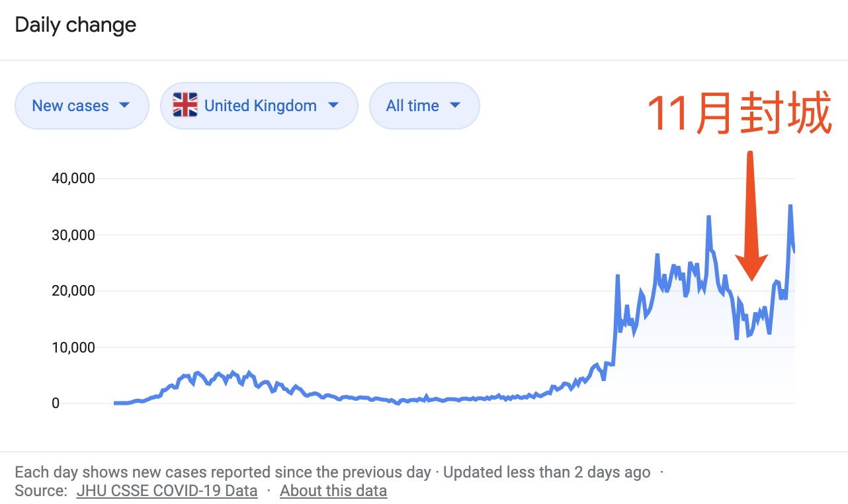Expand the All time range dropdown

(424, 105)
